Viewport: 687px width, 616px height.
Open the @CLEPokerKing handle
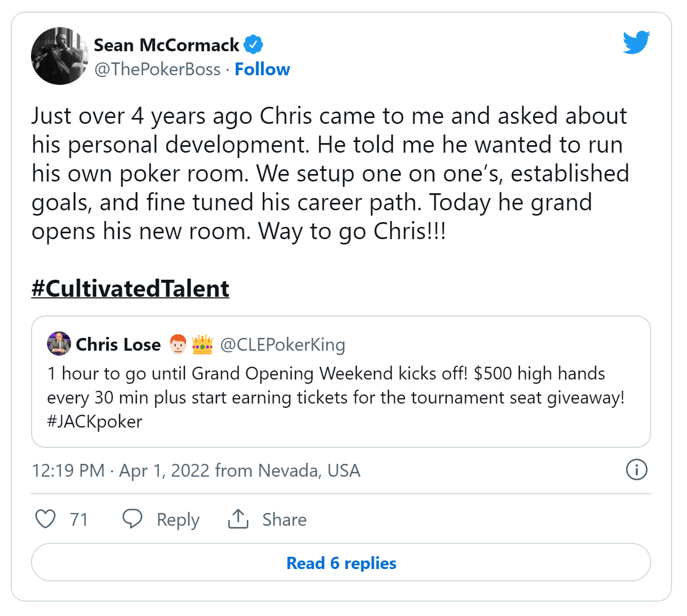click(x=283, y=345)
